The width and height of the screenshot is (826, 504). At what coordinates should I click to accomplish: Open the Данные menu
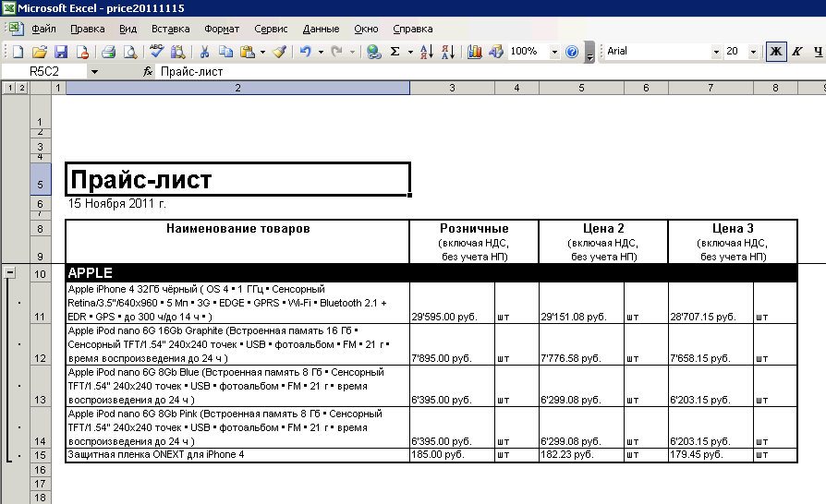coord(321,29)
